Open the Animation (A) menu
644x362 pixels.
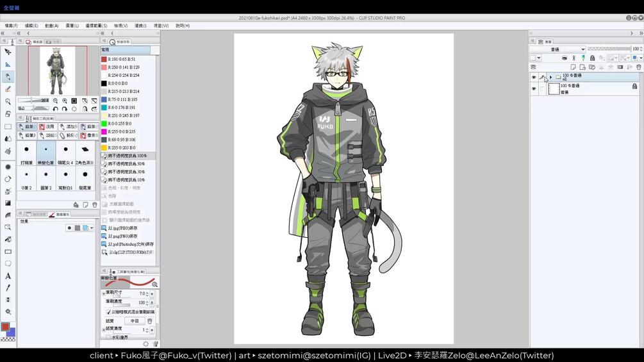[x=52, y=26]
